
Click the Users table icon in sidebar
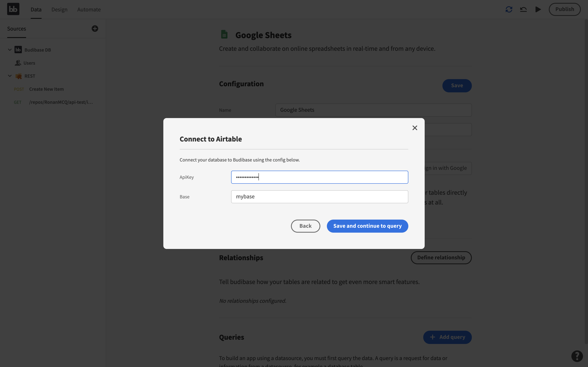coord(17,63)
